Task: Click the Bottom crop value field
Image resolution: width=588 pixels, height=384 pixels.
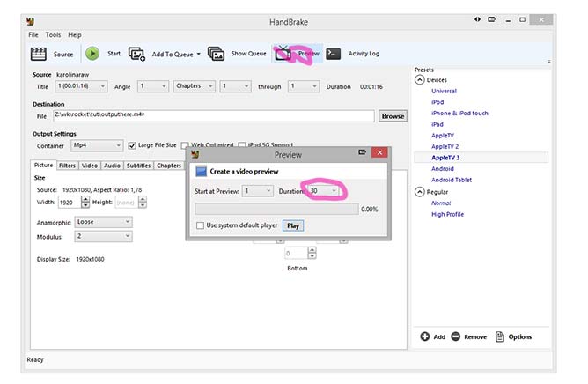Action: pyautogui.click(x=296, y=254)
